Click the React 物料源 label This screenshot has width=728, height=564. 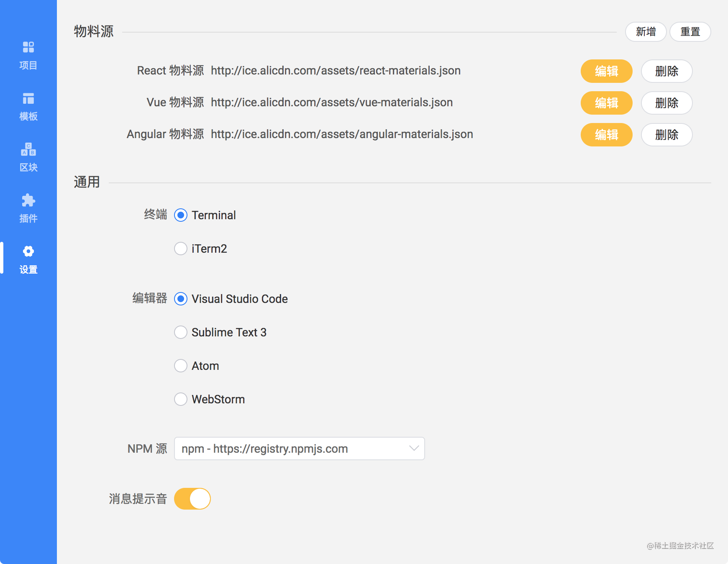[170, 71]
